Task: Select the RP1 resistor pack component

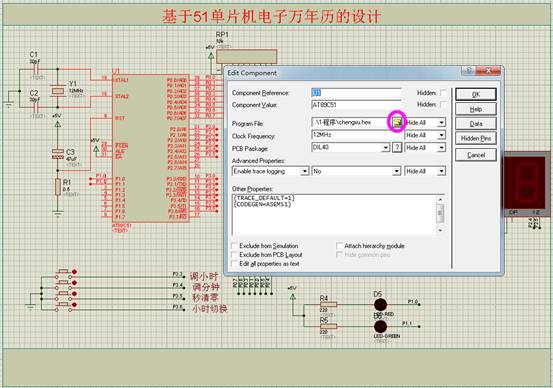Action: coord(247,57)
